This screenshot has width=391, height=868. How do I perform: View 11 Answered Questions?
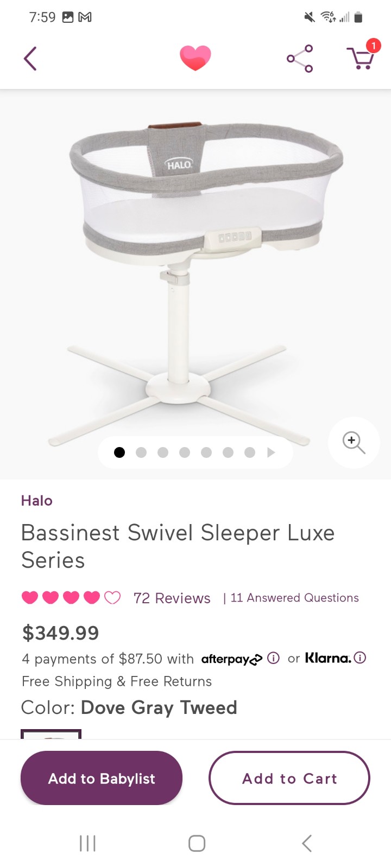(295, 598)
